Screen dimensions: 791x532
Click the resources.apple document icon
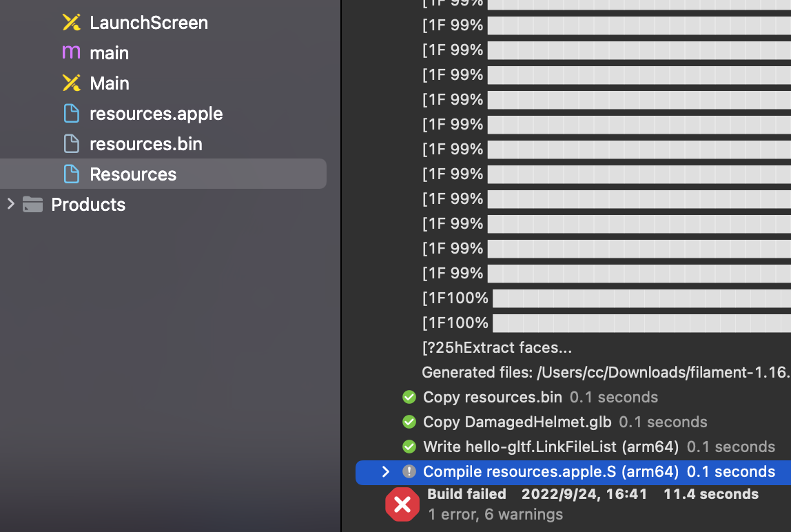(x=71, y=113)
